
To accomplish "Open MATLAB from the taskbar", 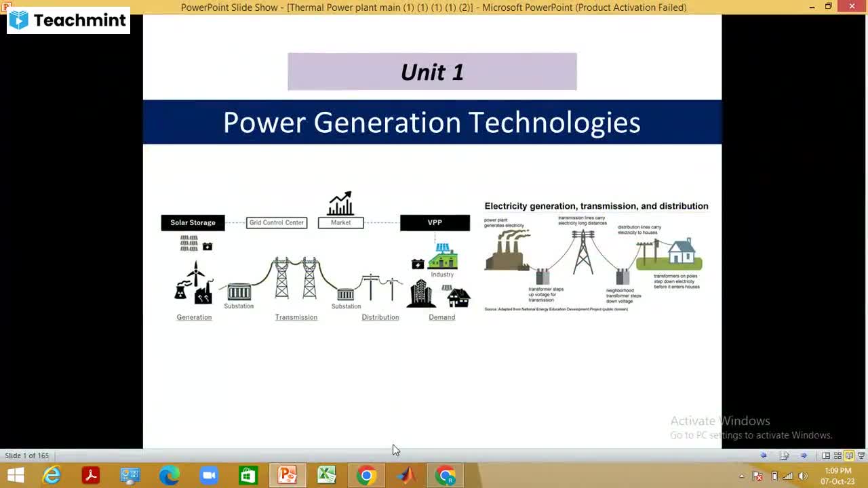I will point(406,476).
